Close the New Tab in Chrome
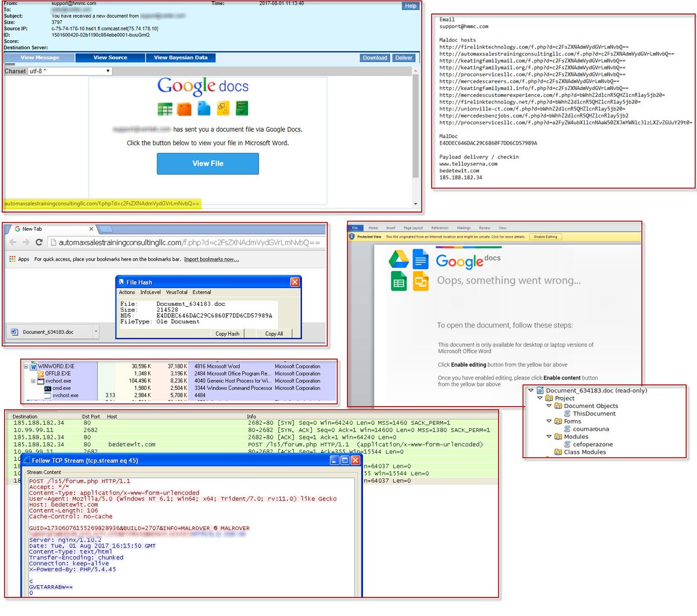Screen dimensions: 697x616 91,229
